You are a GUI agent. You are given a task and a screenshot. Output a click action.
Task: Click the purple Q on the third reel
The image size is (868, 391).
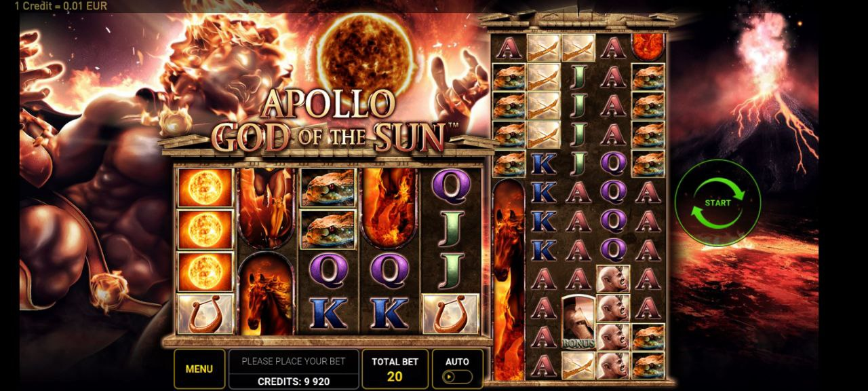pyautogui.click(x=328, y=271)
